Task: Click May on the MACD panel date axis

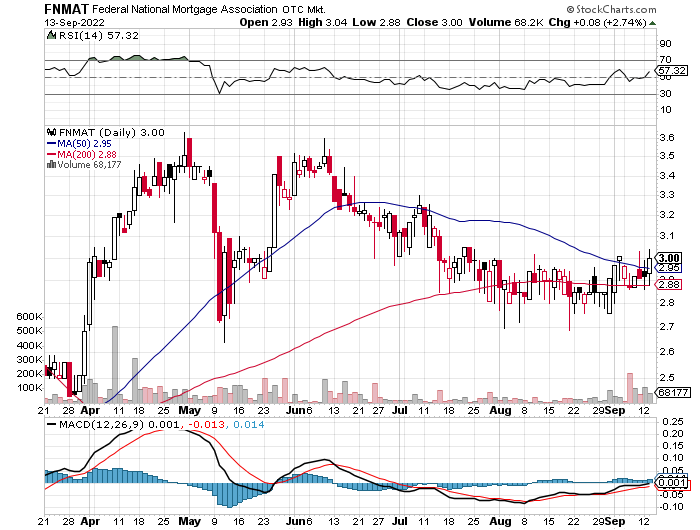Action: (x=189, y=521)
